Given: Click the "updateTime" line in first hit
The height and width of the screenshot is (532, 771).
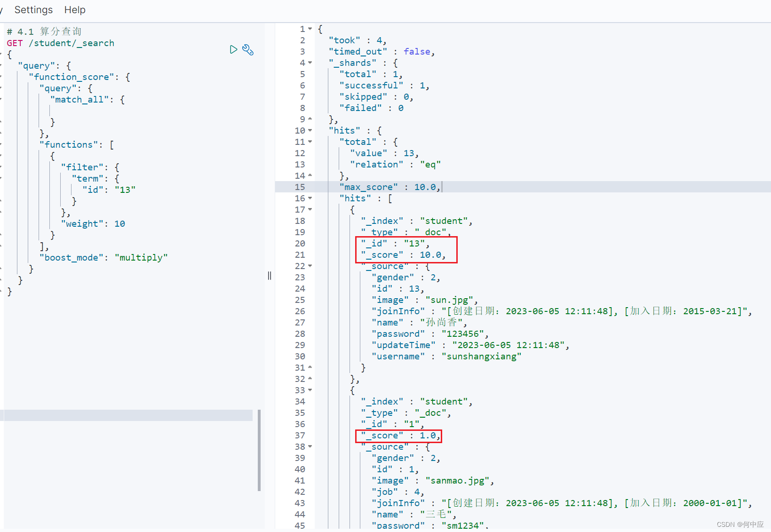Looking at the screenshot, I should [470, 345].
